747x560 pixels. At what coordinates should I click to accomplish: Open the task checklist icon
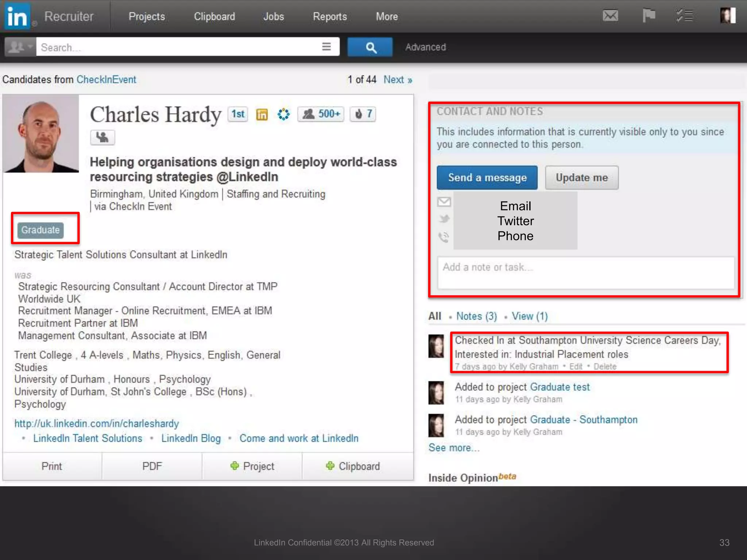point(684,16)
